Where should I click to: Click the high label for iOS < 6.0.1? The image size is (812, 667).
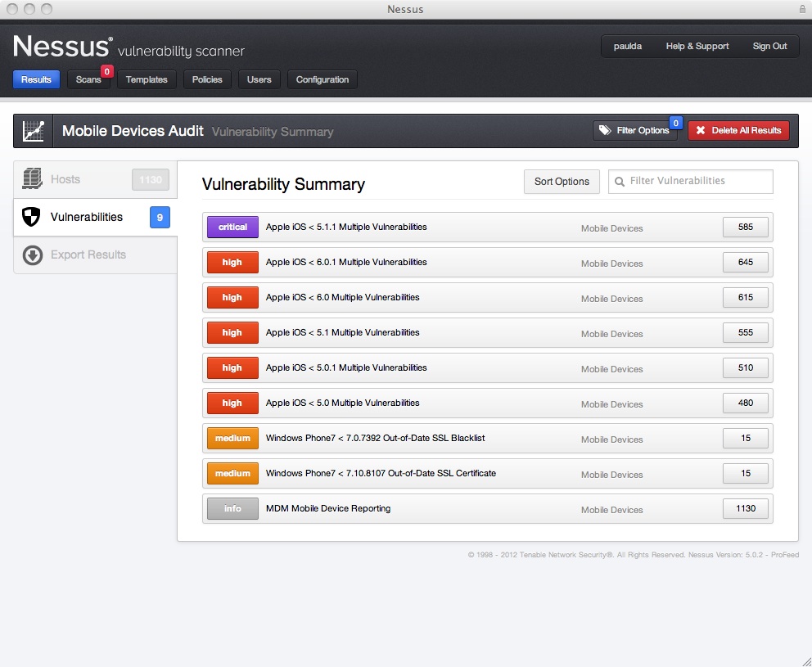pos(232,262)
